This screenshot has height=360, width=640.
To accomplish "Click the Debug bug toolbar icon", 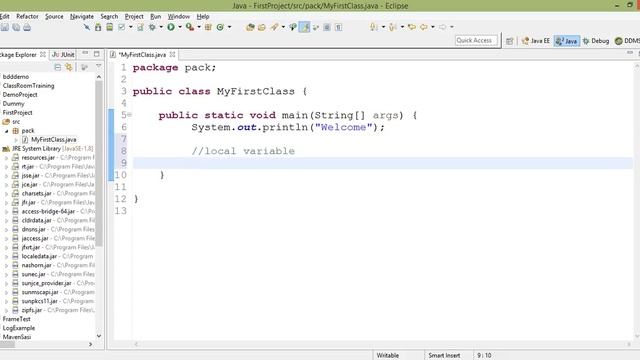I will (x=152, y=27).
